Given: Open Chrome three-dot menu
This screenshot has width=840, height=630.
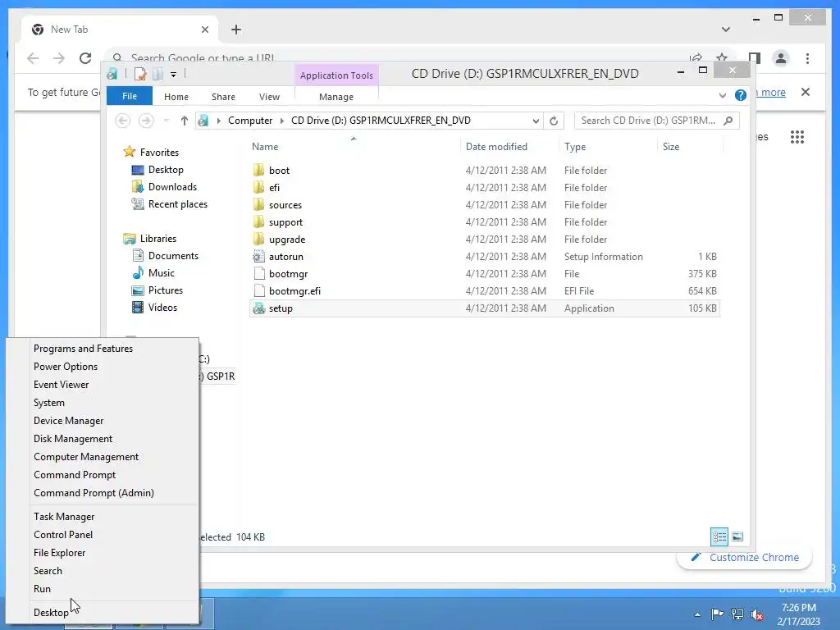Looking at the screenshot, I should (x=807, y=58).
